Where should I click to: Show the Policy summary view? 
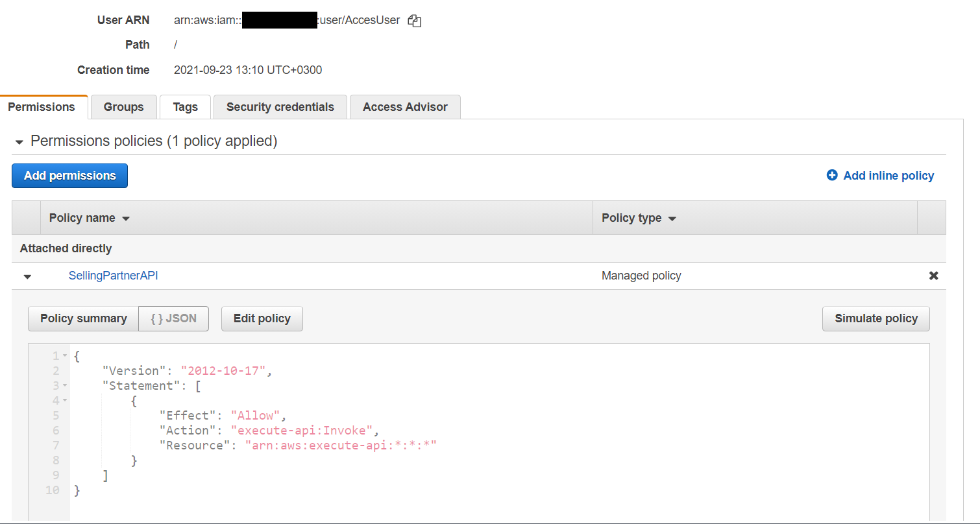[x=83, y=318]
